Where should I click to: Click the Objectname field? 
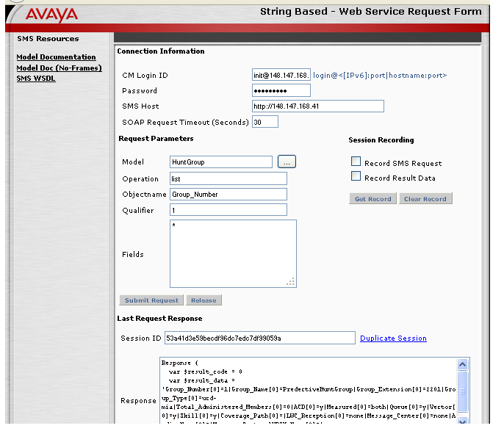(228, 195)
